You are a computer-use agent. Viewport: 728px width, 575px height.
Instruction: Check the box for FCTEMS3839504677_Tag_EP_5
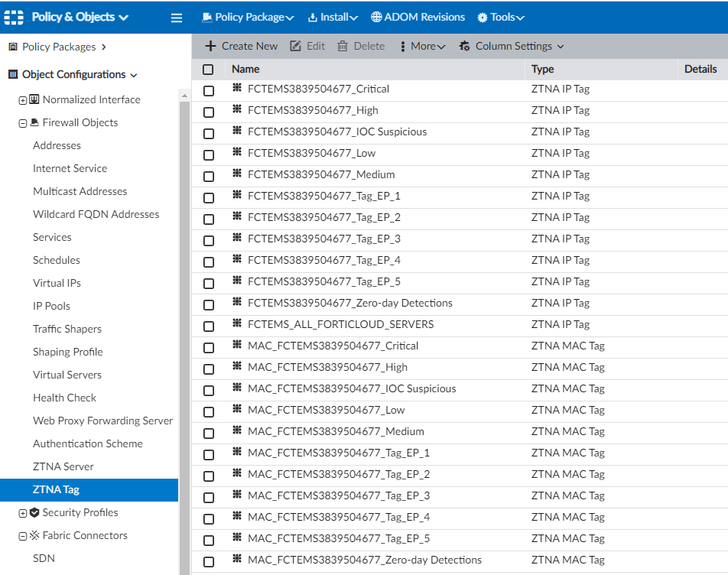pyautogui.click(x=209, y=283)
